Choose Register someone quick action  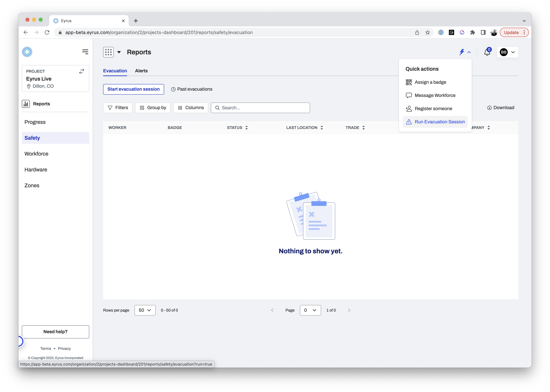point(435,109)
